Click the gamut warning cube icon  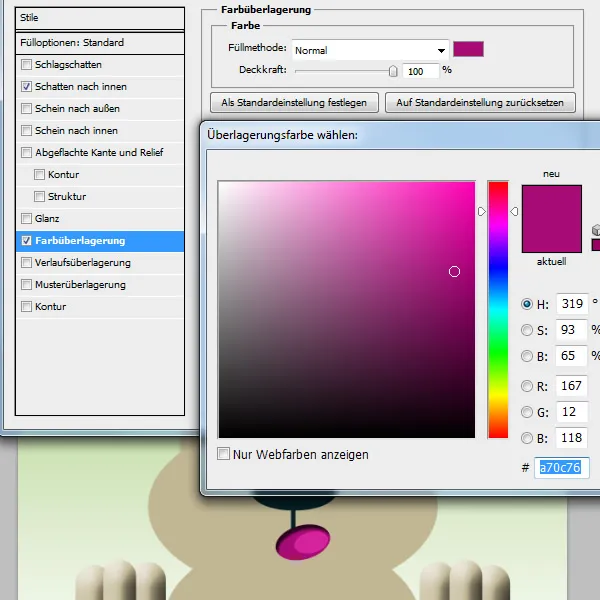click(596, 230)
